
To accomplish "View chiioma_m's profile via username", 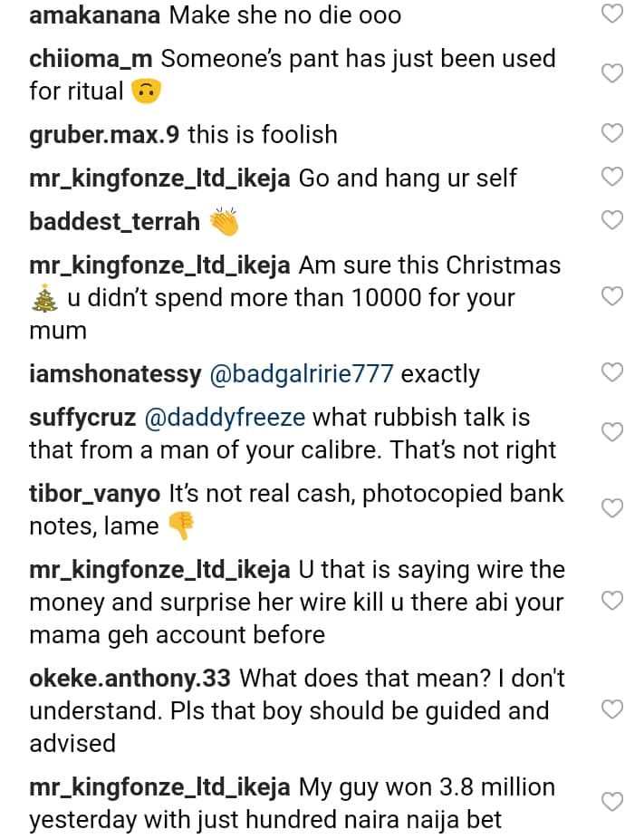I will coord(91,59).
